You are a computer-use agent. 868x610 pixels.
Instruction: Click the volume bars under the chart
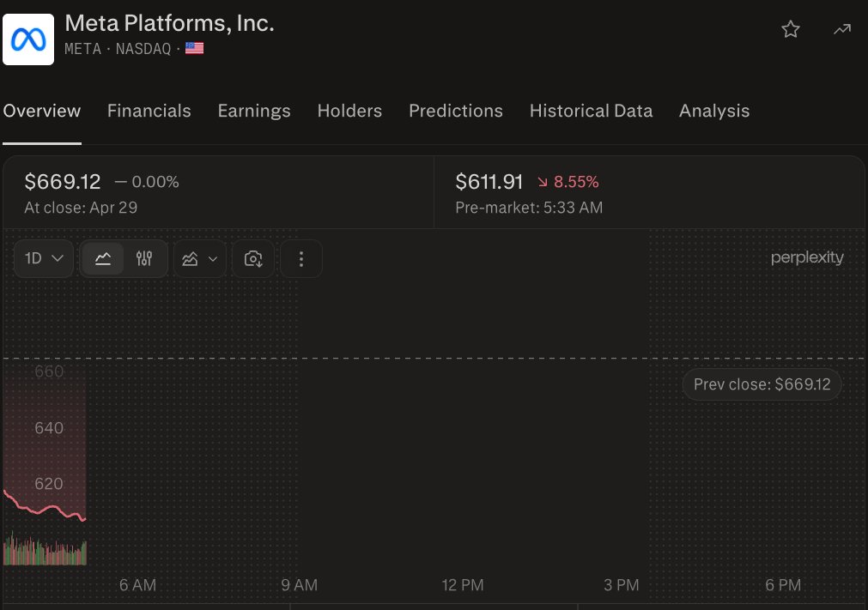[45, 550]
